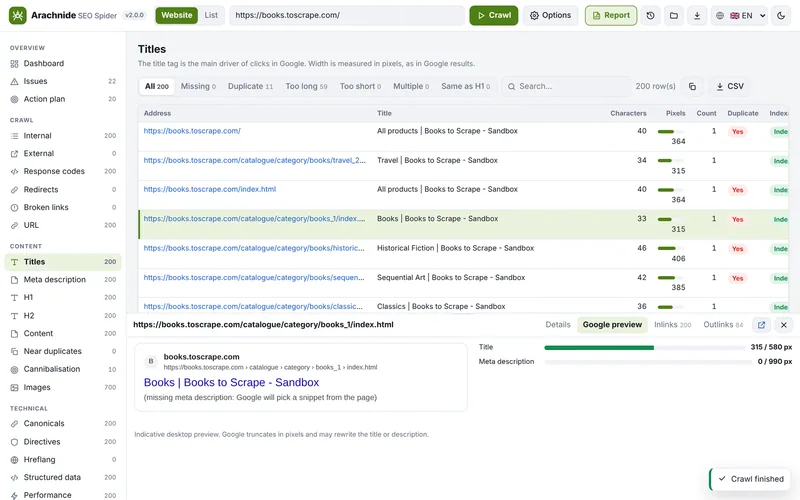The image size is (800, 500).
Task: Open Redirects section
Action: [63, 190]
